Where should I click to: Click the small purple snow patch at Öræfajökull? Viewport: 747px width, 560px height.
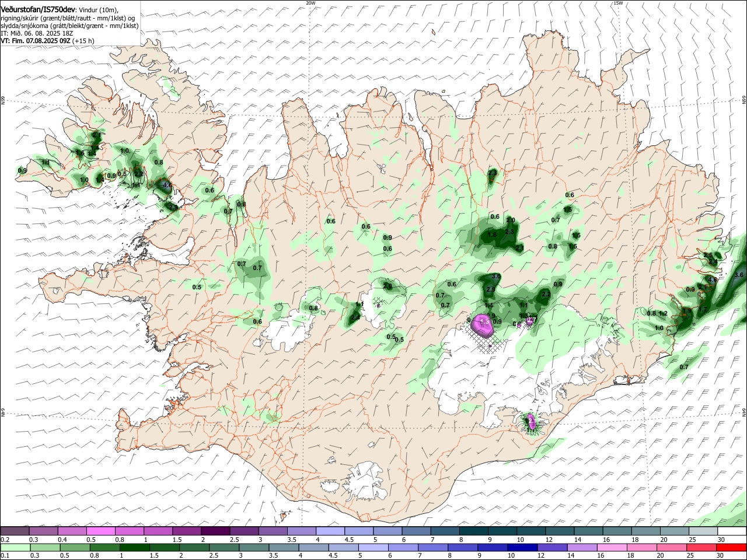coord(530,421)
